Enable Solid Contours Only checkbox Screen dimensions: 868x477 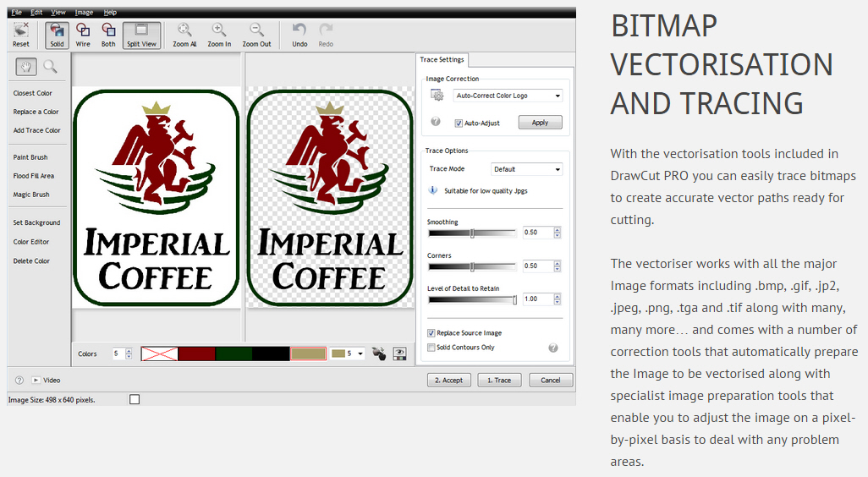(431, 348)
